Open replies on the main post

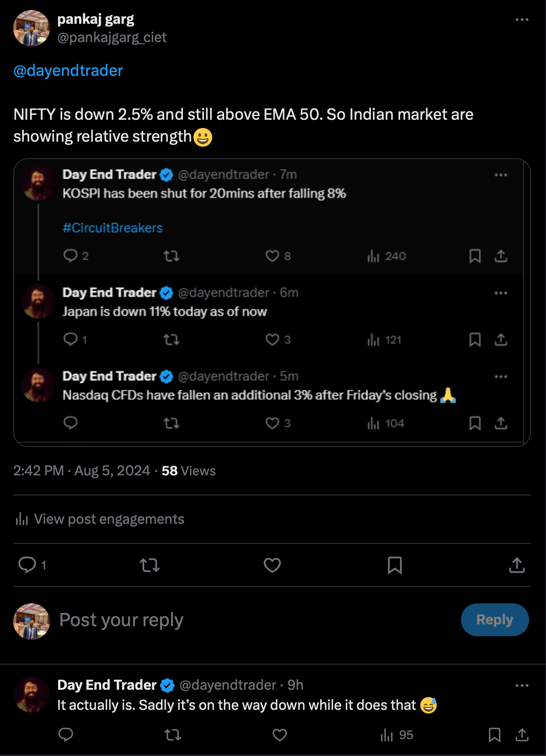(x=32, y=565)
